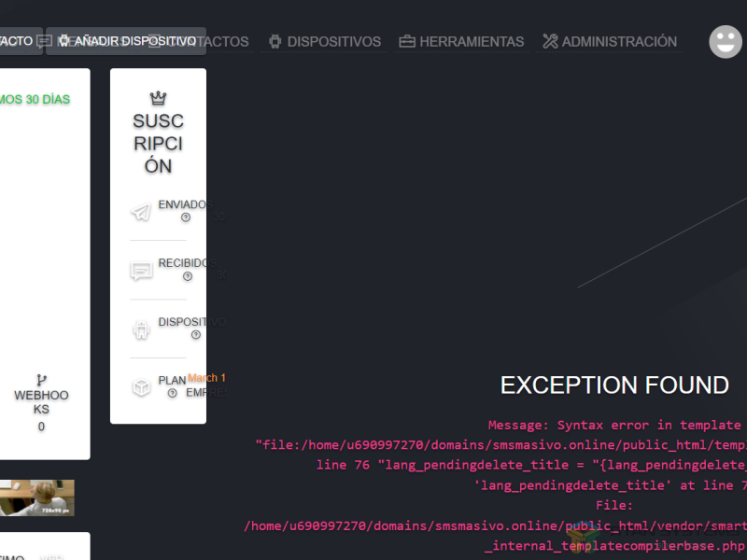Click the chat bubble Recibidos icon
747x560 pixels.
click(141, 272)
